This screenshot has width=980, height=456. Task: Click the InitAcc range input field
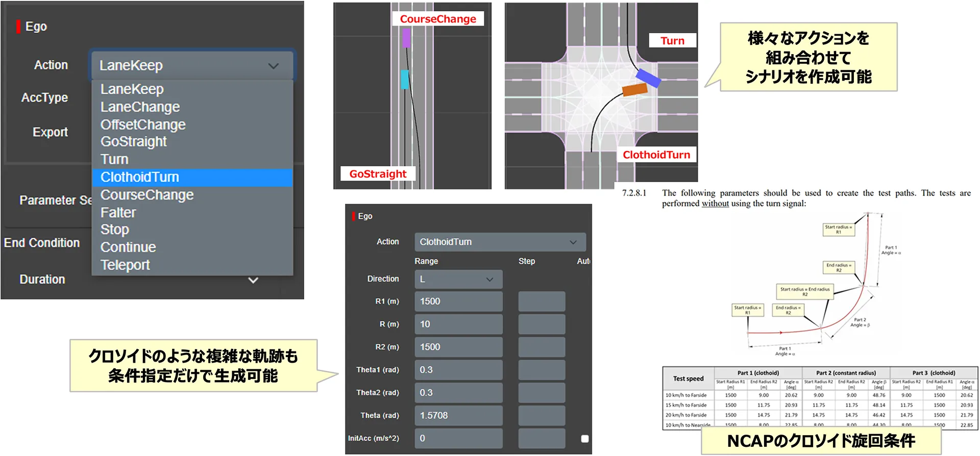[458, 438]
